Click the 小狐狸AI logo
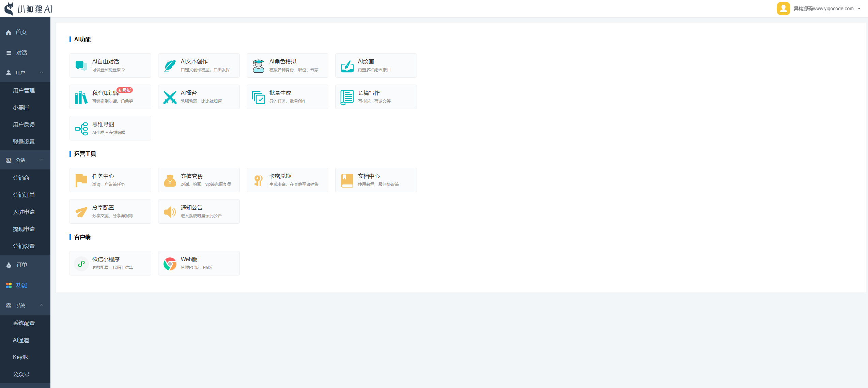The image size is (868, 388). (29, 9)
